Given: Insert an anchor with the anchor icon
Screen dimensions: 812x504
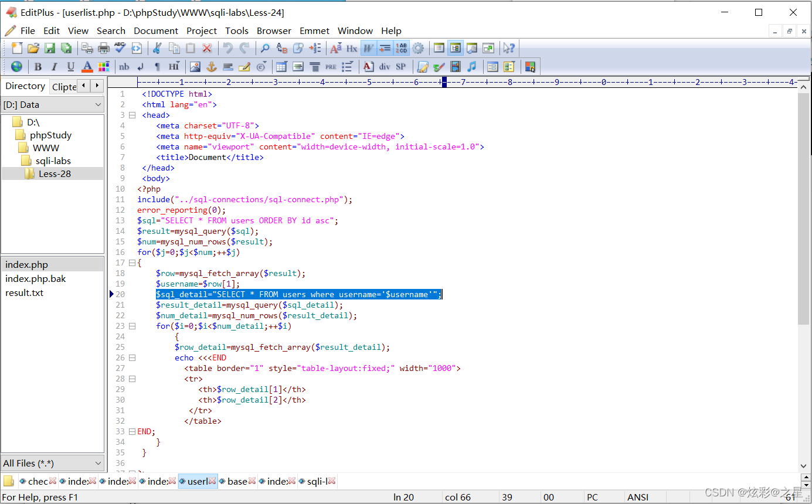Looking at the screenshot, I should tap(212, 66).
